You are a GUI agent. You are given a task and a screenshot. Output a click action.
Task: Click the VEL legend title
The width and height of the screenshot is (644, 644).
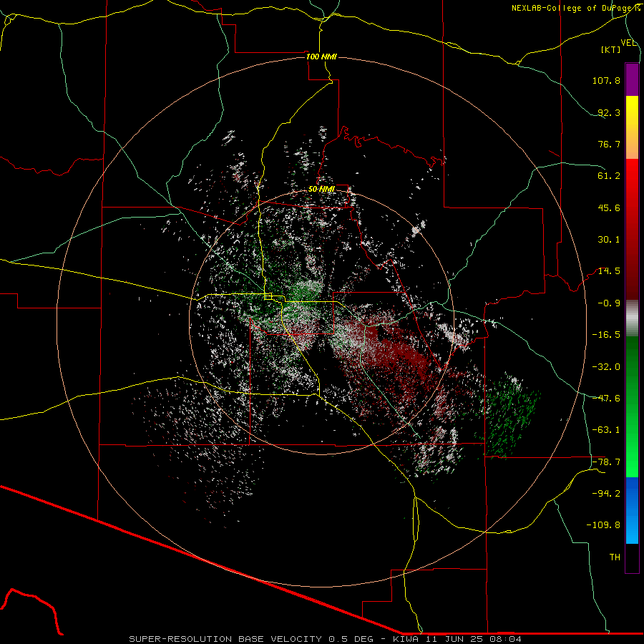[628, 43]
